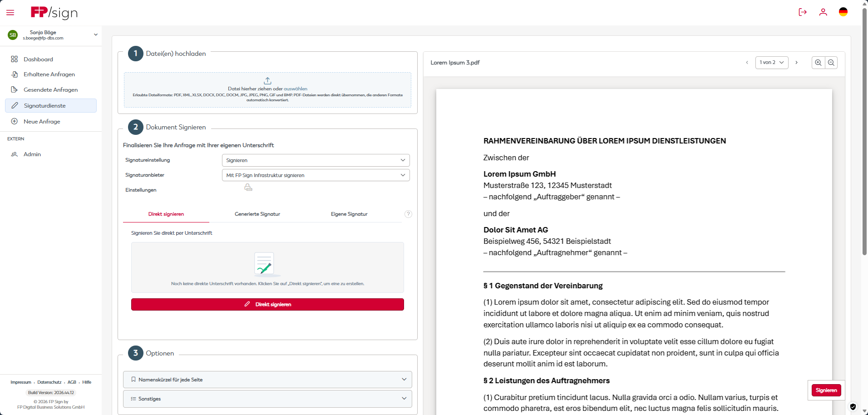Open the hamburger menu icon
Screen dimensions: 868x415
[10, 13]
